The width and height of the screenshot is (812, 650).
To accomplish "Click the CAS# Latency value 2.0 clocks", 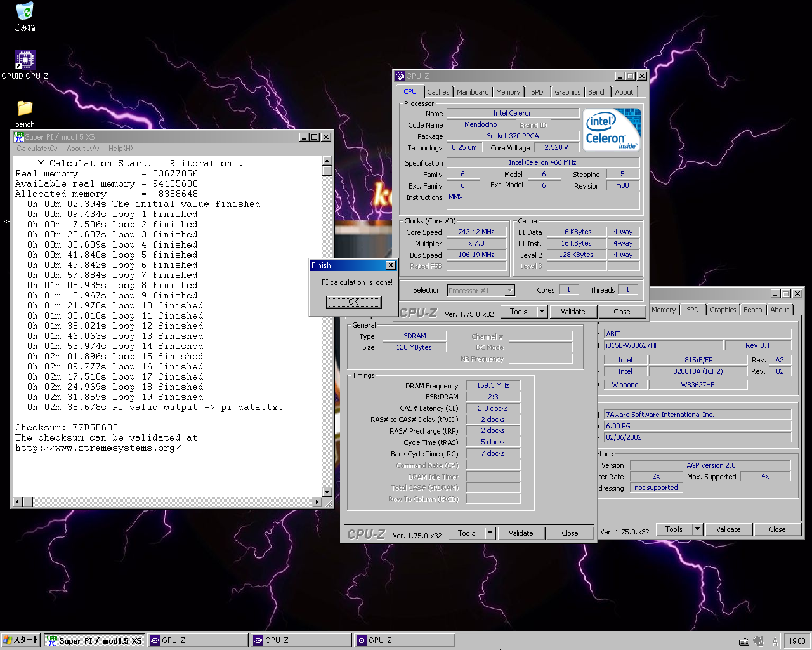I will [493, 408].
